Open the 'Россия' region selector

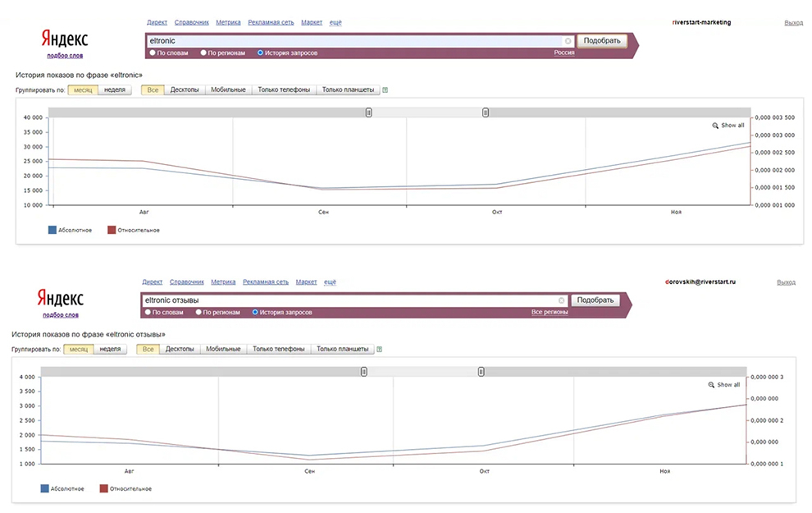click(564, 53)
